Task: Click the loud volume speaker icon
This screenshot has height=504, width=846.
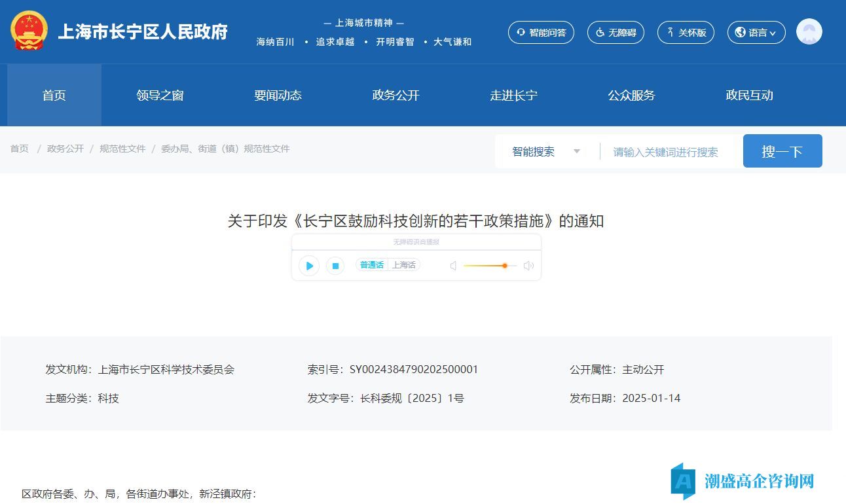Action: (528, 266)
